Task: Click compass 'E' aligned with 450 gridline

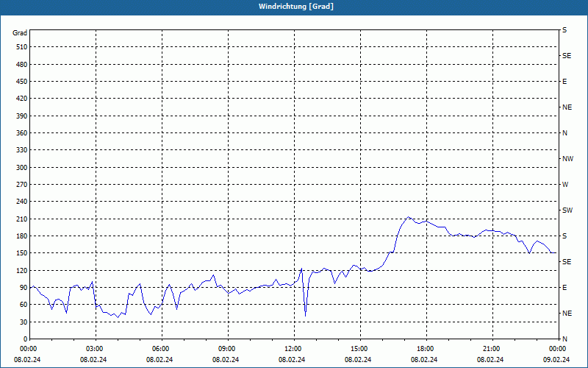Action: [564, 82]
